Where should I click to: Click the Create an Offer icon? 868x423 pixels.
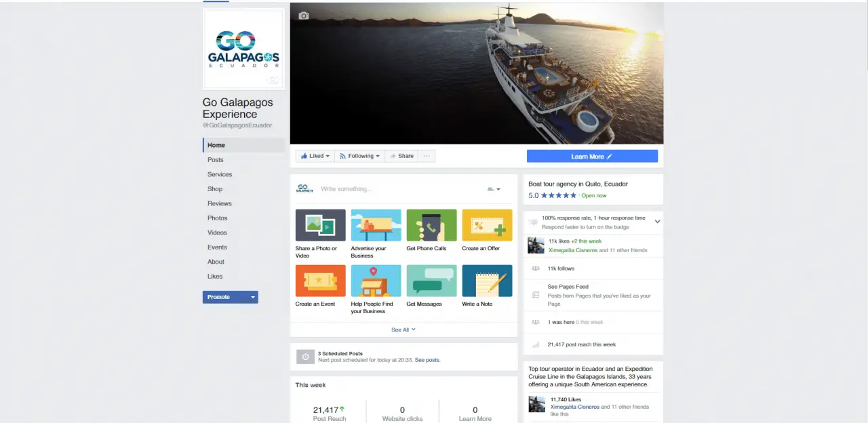[x=487, y=225]
